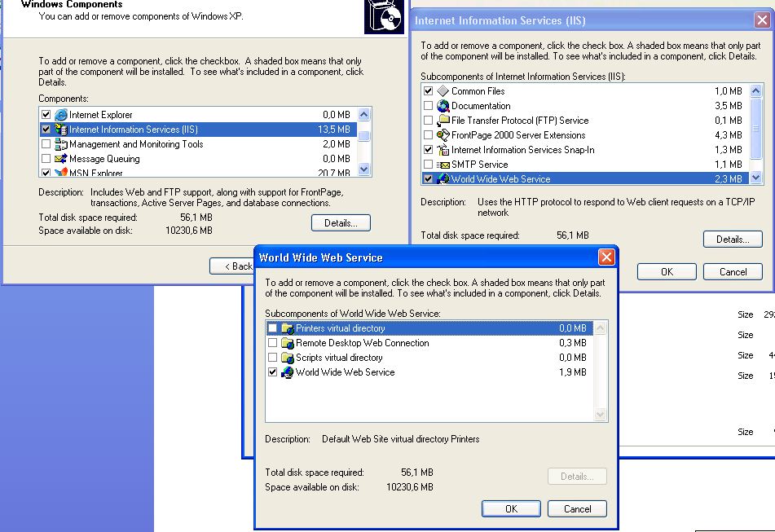Click scroll down arrow in IIS subcomponents list
The width and height of the screenshot is (775, 532).
755,178
